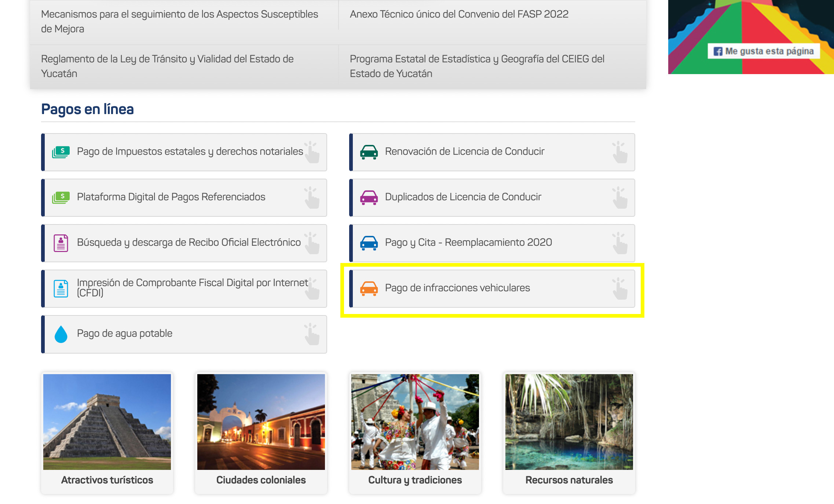Click the orange car icon for infracciones vehiculares
Viewport: 834px width, 504px height.
click(369, 288)
